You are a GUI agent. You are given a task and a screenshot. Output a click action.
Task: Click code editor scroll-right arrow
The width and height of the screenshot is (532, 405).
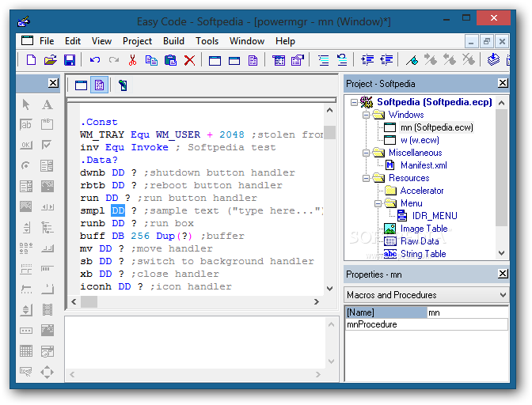coord(316,301)
